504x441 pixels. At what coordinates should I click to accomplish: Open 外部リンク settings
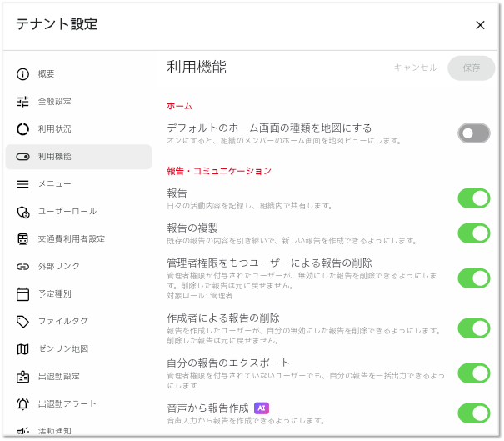coord(78,267)
